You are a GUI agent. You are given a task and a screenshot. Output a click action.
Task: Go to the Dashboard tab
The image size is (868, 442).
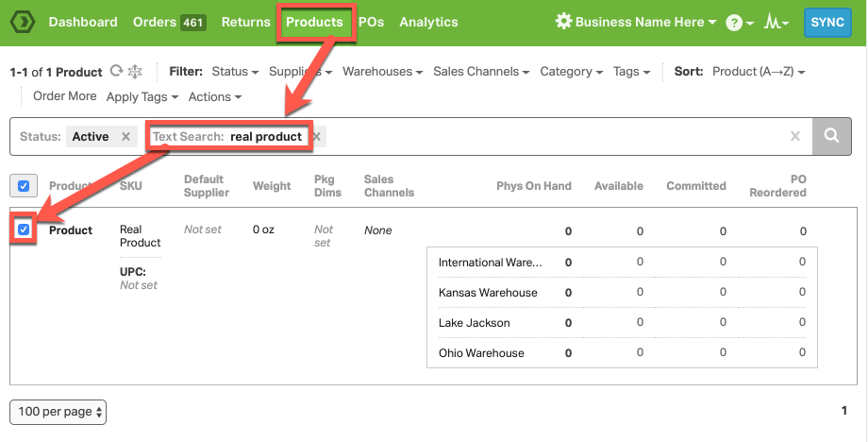(x=83, y=22)
